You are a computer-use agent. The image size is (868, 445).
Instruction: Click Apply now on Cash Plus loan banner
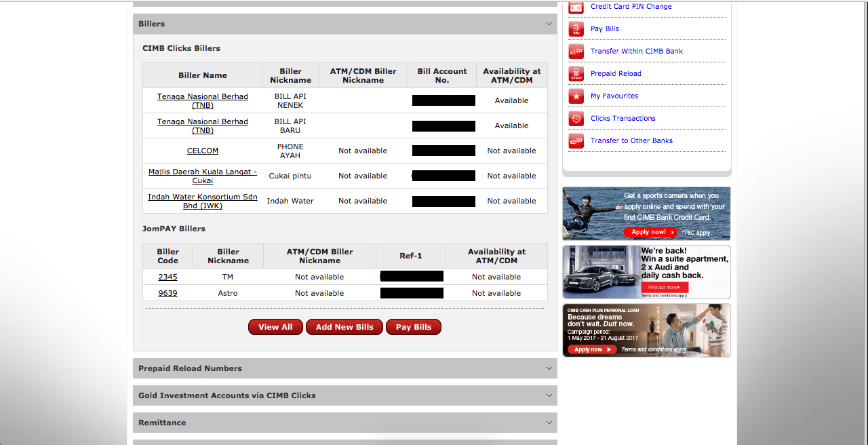click(x=592, y=349)
